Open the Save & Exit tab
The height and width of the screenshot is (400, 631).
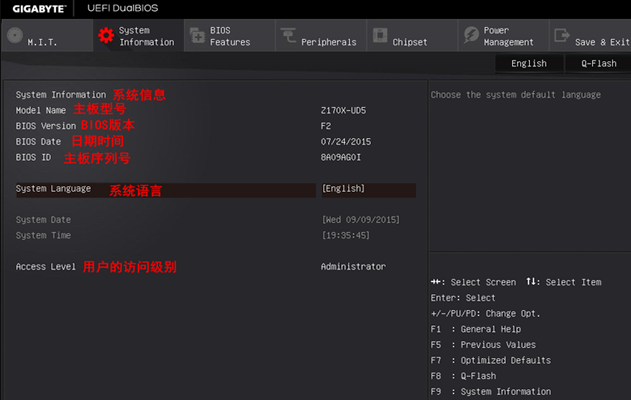590,36
